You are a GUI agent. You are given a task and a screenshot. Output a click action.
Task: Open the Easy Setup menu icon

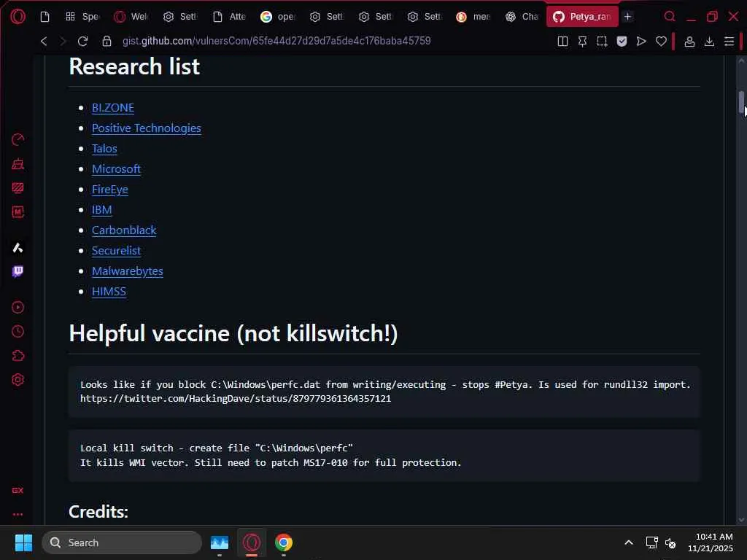coord(729,42)
